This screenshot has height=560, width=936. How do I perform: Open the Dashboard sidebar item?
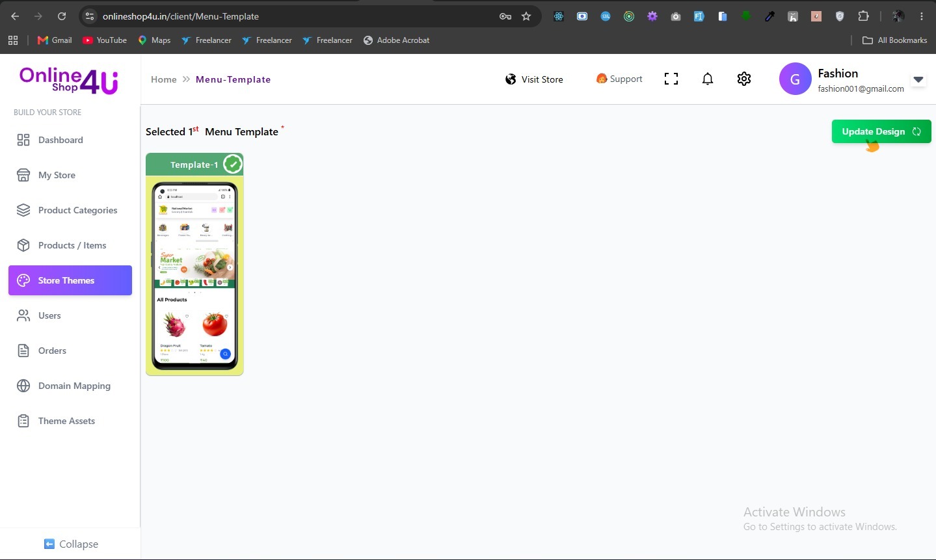tap(70, 140)
